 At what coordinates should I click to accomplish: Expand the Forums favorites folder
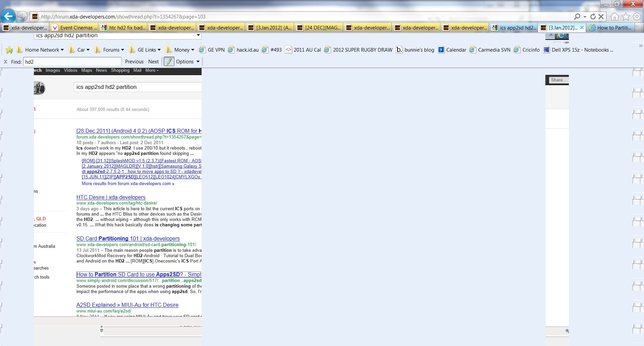click(109, 50)
